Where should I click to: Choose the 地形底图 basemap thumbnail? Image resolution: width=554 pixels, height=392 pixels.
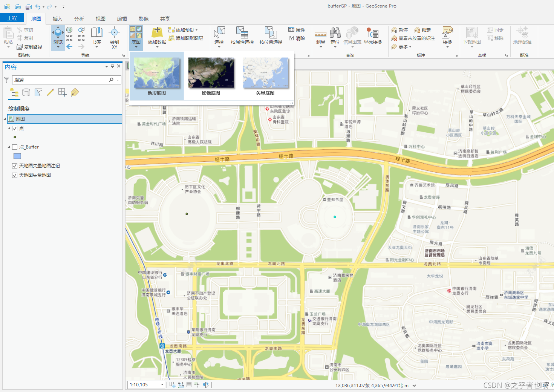(x=157, y=76)
